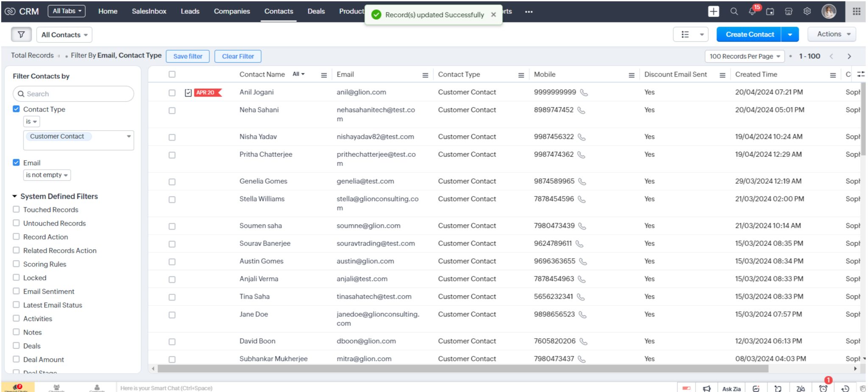The width and height of the screenshot is (868, 392).
Task: Switch to the Deals tab
Action: click(316, 11)
